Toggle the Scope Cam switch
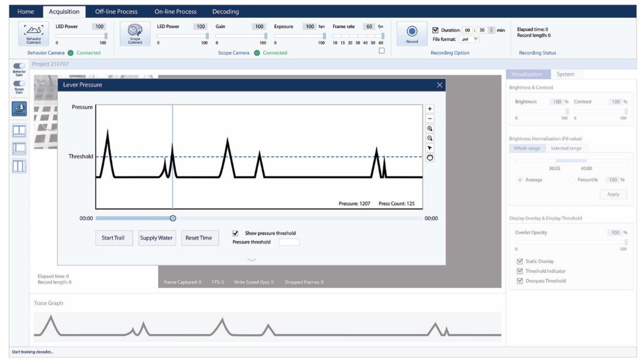This screenshot has height=364, width=641. pyautogui.click(x=19, y=83)
